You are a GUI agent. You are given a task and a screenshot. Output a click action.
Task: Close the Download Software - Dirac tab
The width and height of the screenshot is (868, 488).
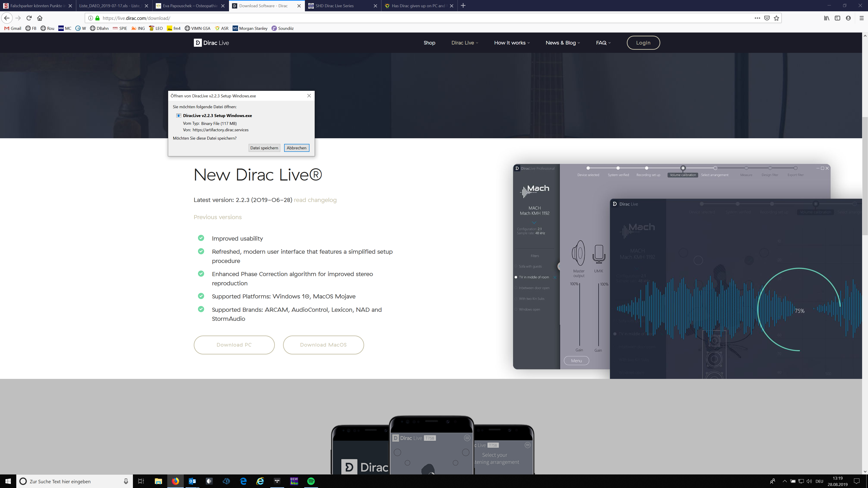(x=299, y=6)
